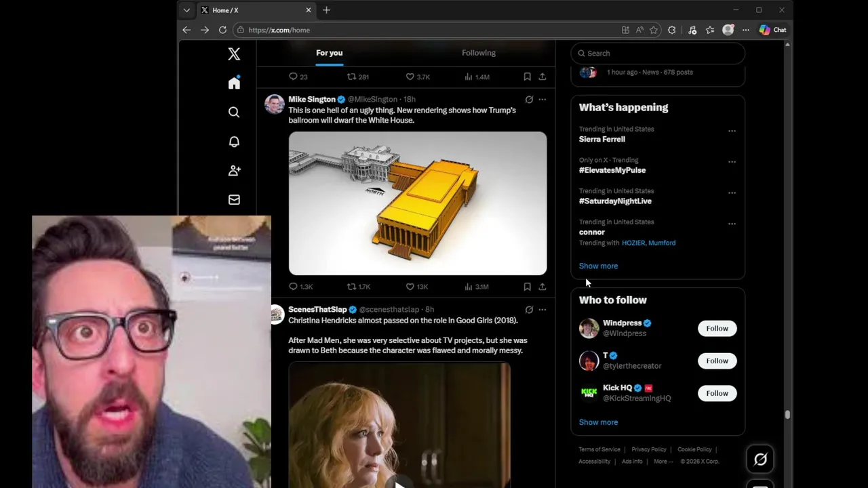868x488 pixels.
Task: Go to Home in X sidebar
Action: (x=234, y=83)
